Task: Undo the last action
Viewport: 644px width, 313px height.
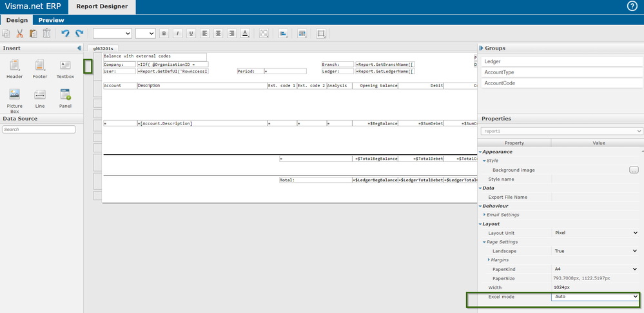Action: 65,34
